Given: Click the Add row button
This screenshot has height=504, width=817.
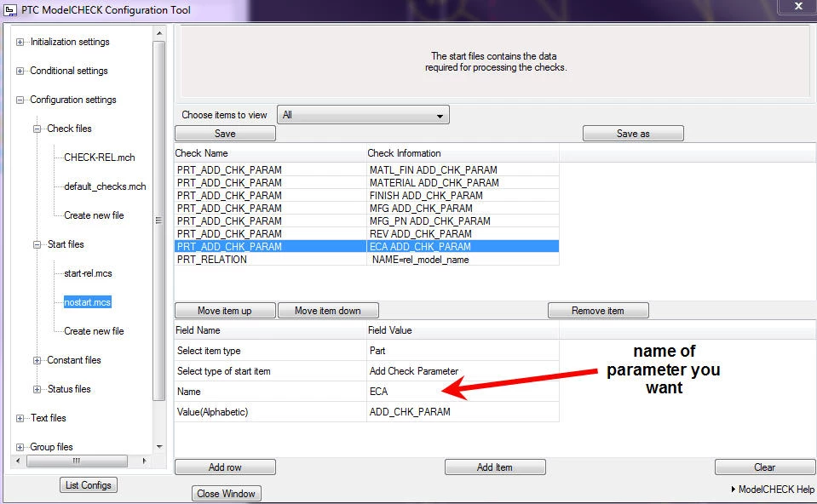Looking at the screenshot, I should (225, 467).
